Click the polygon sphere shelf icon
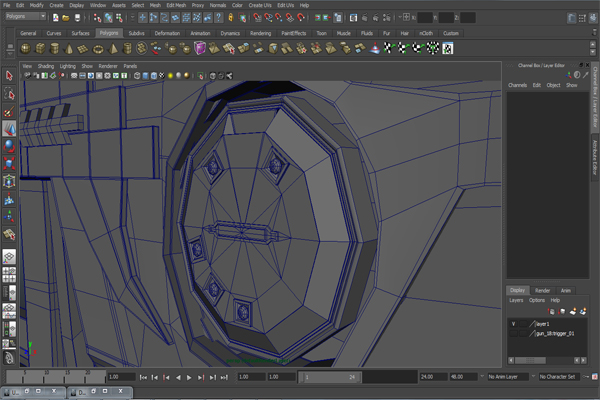Image resolution: width=600 pixels, height=400 pixels. [26, 49]
